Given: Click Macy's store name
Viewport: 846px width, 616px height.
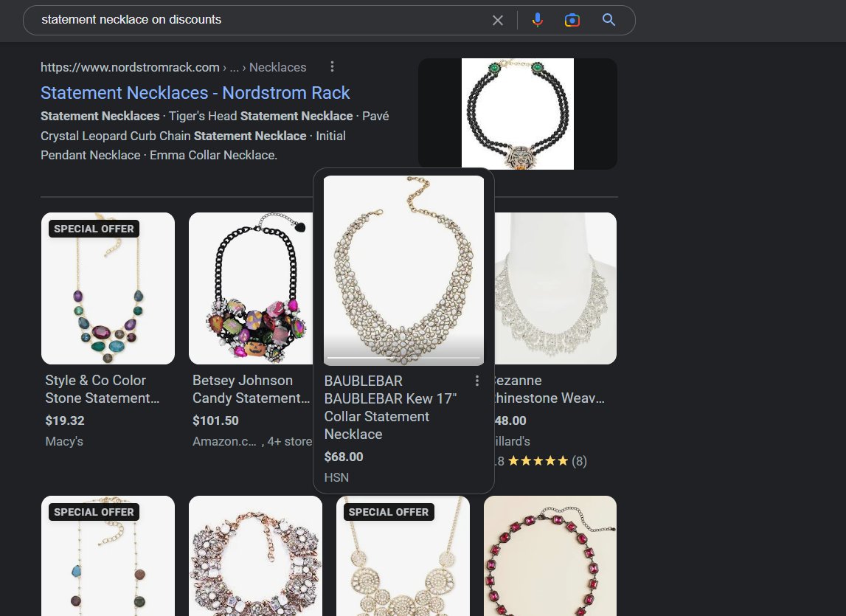Looking at the screenshot, I should (64, 441).
